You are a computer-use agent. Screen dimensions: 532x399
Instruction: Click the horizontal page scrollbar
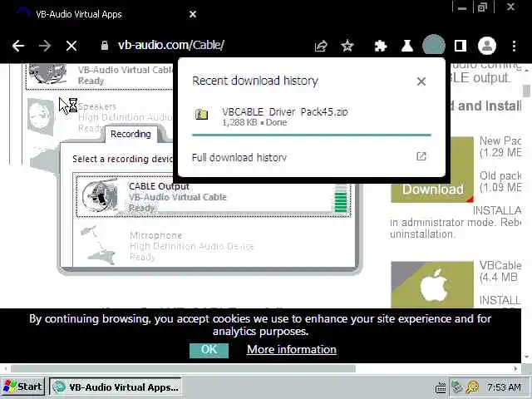(x=183, y=368)
